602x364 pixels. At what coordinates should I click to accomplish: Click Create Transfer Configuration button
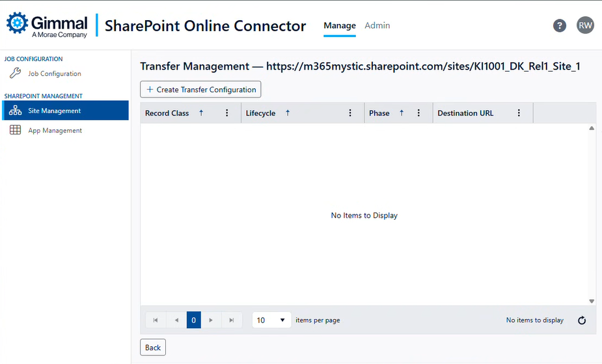(x=200, y=90)
